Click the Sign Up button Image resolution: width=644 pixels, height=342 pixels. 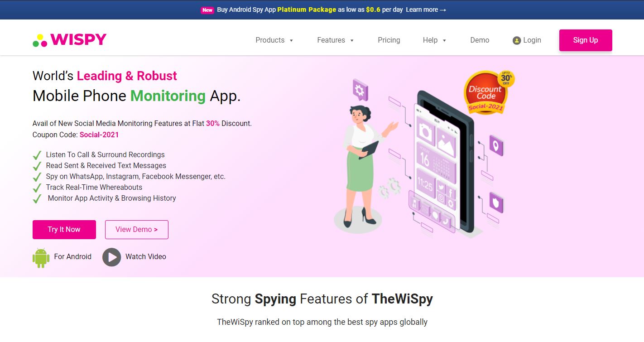click(586, 40)
